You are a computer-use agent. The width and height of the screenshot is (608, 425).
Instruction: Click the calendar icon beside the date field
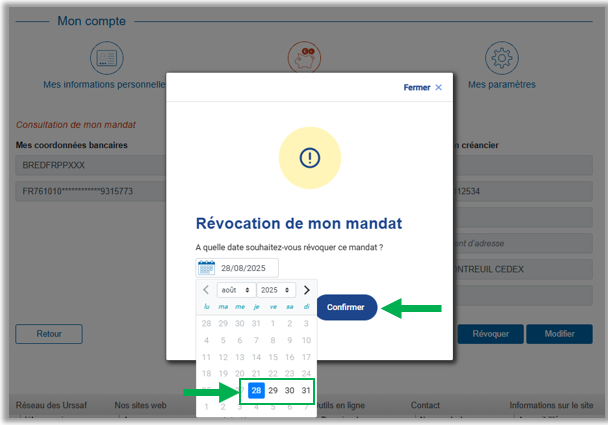click(x=206, y=268)
